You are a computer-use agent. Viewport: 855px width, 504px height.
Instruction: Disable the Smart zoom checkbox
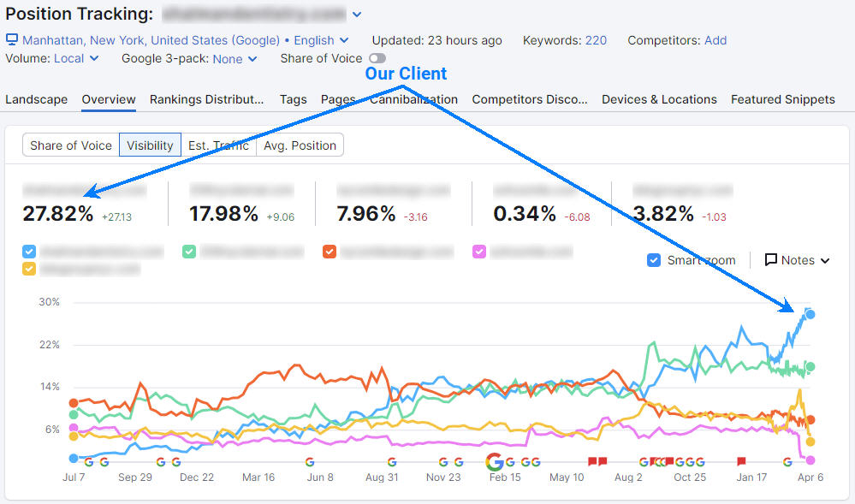[653, 260]
